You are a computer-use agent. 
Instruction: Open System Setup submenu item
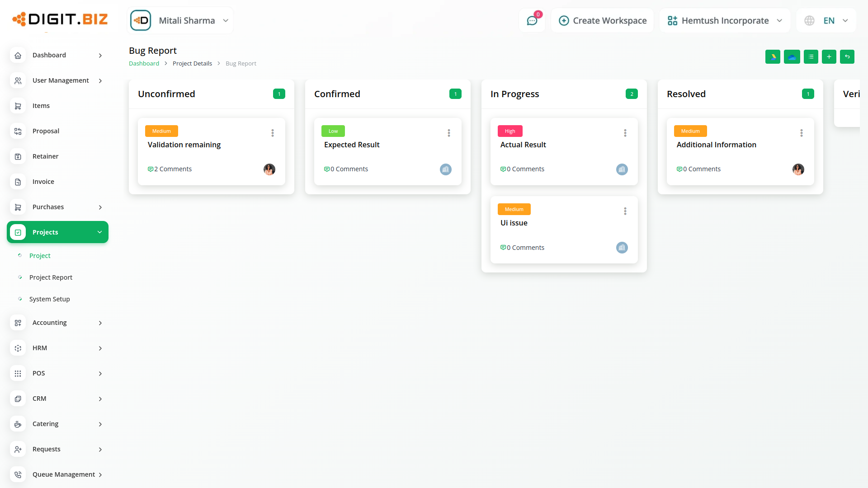[49, 299]
